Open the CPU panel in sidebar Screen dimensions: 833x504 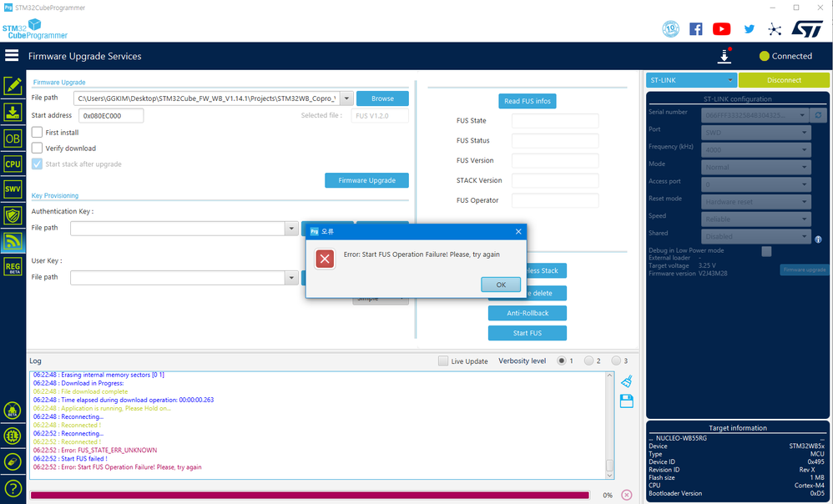click(x=13, y=164)
